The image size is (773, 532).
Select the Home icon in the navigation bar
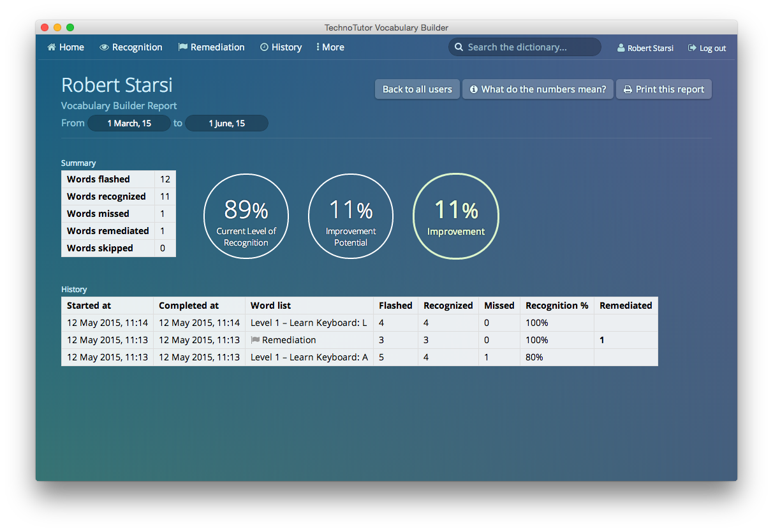(x=52, y=47)
